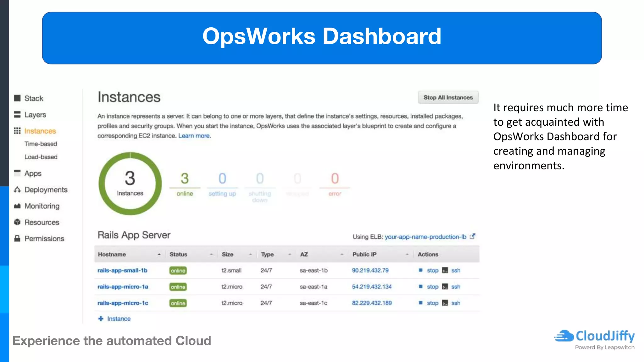Click the t2.small size cell
Screen dimensions: 644x362
click(231, 270)
